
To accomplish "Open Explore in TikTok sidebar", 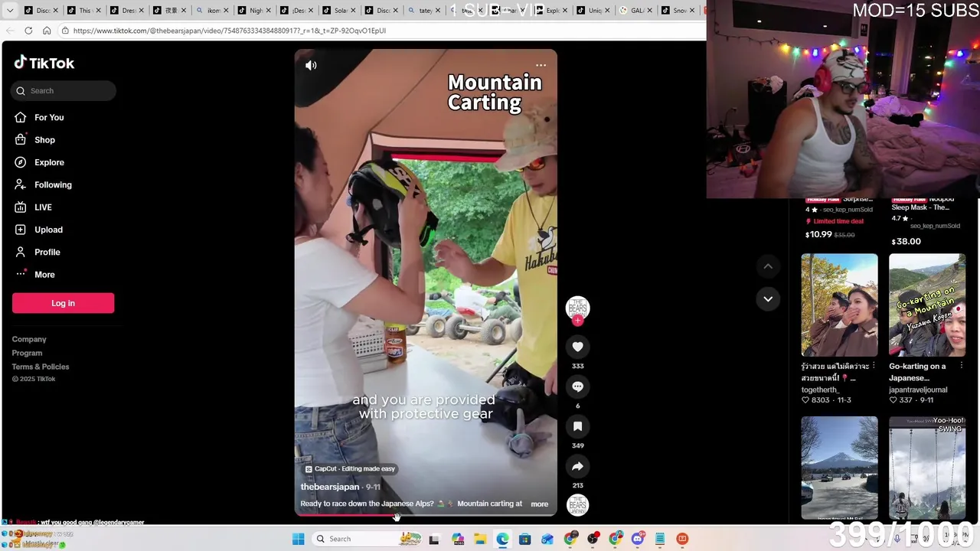I will tap(49, 162).
